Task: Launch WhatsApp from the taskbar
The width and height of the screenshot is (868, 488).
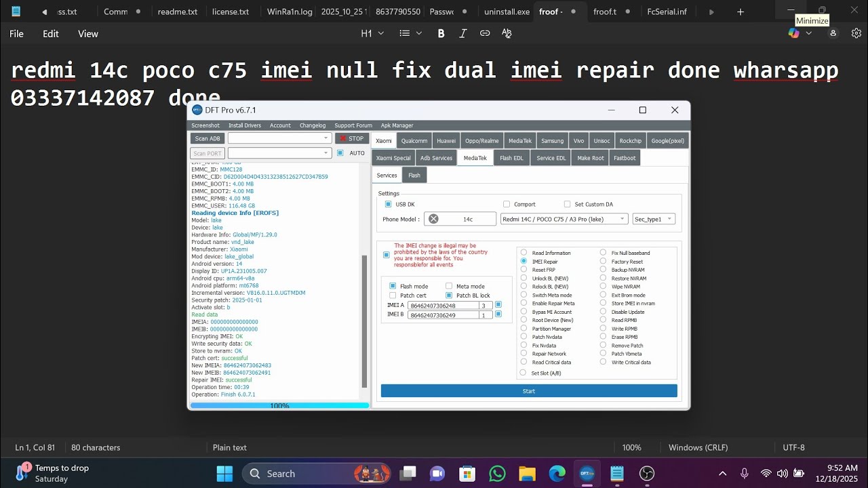Action: 497,473
